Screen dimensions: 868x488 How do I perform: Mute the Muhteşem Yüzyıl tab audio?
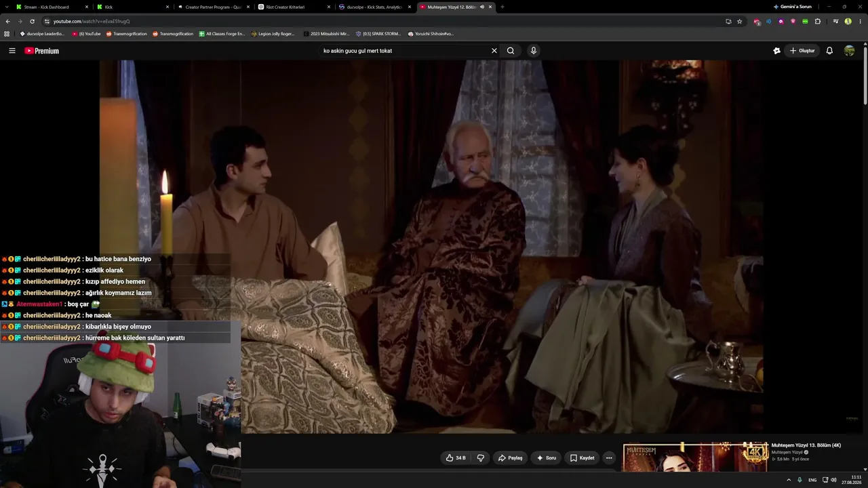[482, 7]
